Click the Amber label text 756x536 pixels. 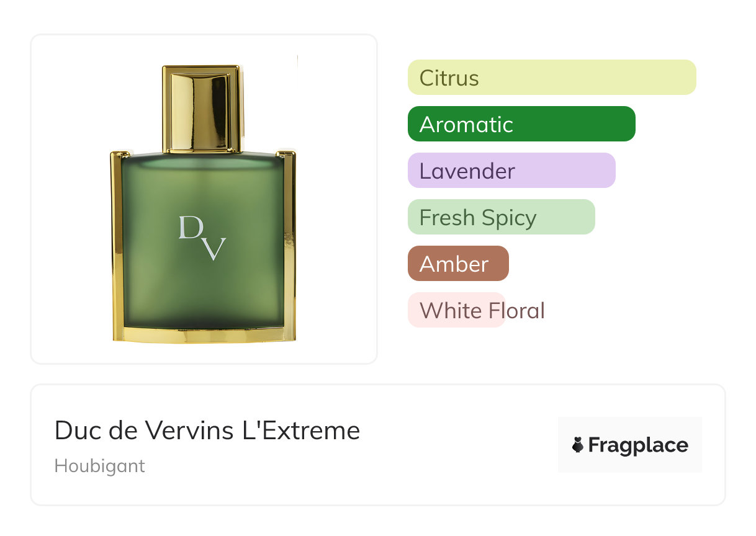(x=454, y=264)
